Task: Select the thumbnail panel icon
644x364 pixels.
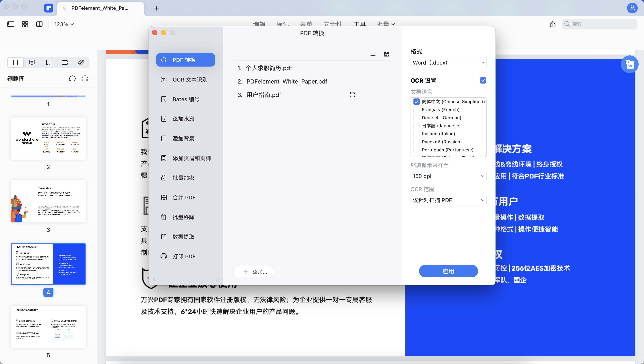Action: tap(15, 63)
